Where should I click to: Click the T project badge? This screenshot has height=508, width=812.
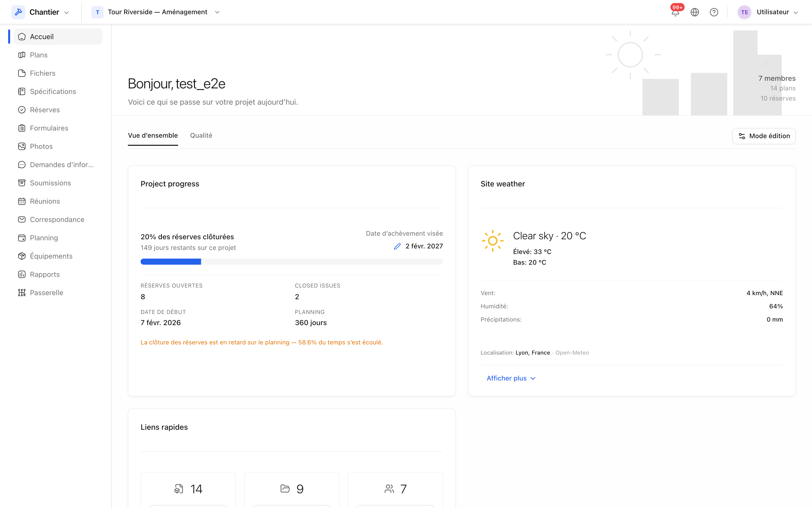97,12
